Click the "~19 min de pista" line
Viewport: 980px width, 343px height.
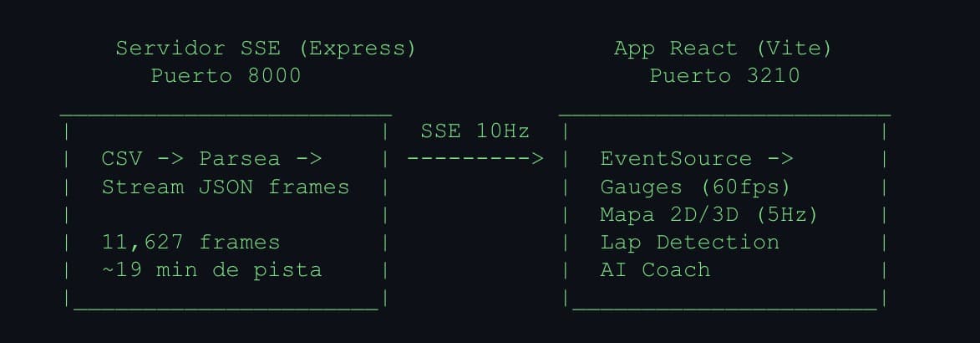(211, 269)
